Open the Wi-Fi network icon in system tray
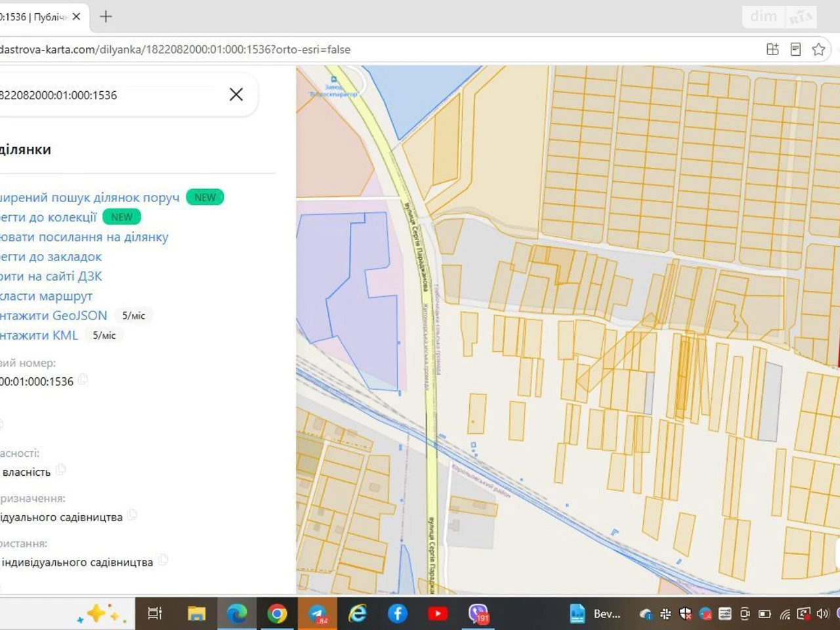Viewport: 840px width, 630px height. (x=785, y=614)
